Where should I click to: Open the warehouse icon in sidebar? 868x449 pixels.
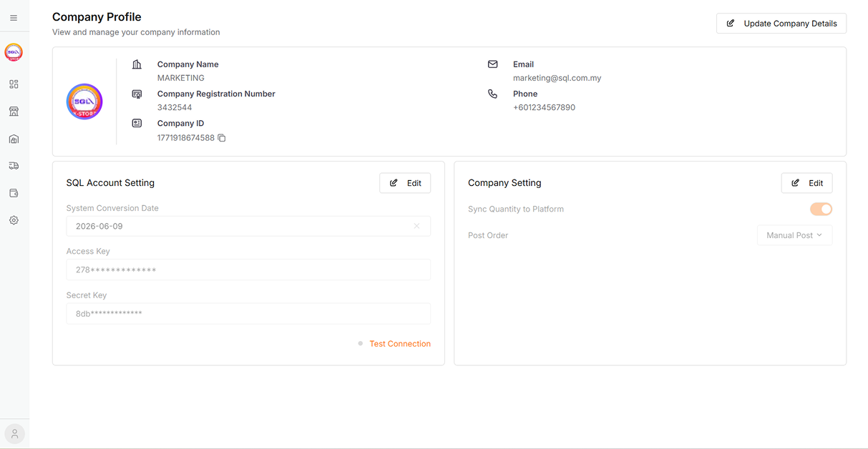pyautogui.click(x=14, y=139)
